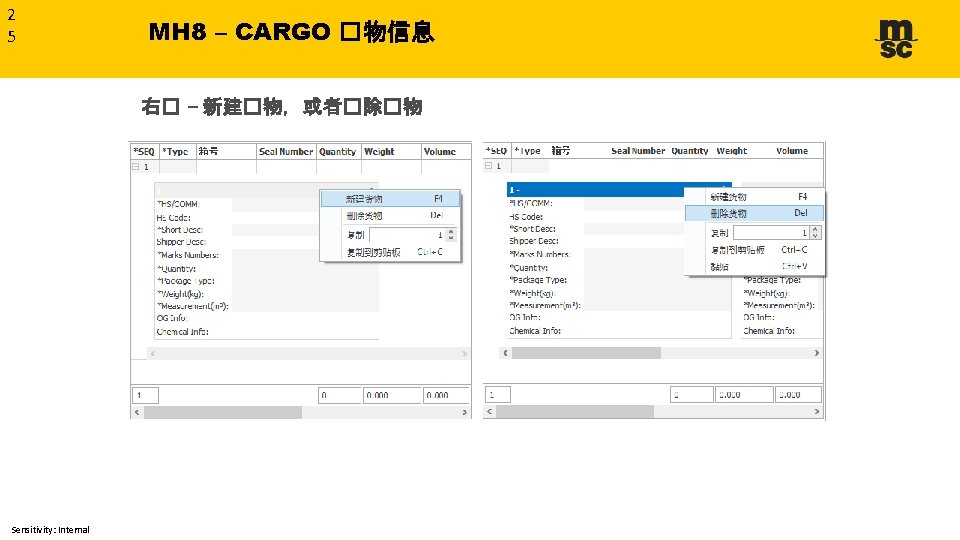960x540 pixels.
Task: Click *Marks Numbers: label in left screenshot
Action: 188,255
